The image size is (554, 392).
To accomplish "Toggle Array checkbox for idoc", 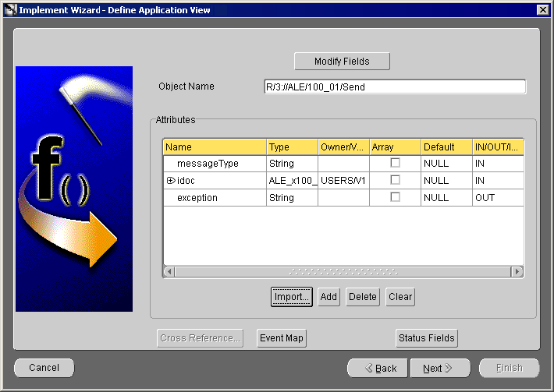I will (x=395, y=180).
